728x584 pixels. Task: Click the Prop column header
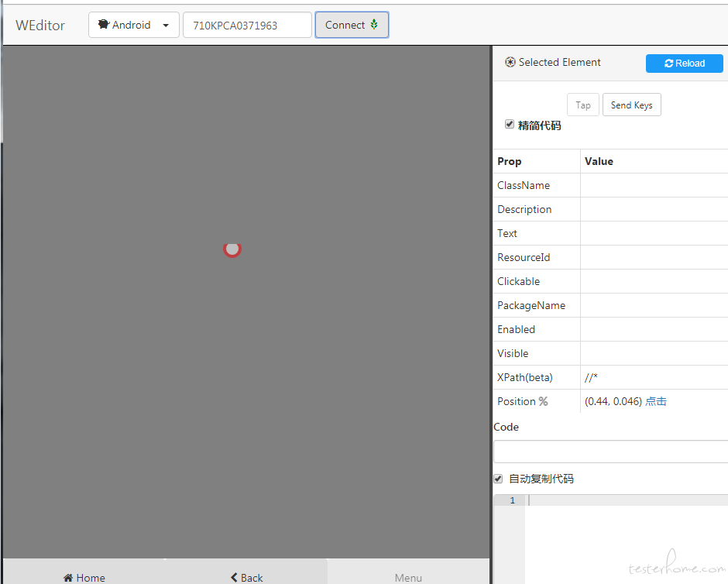click(510, 161)
